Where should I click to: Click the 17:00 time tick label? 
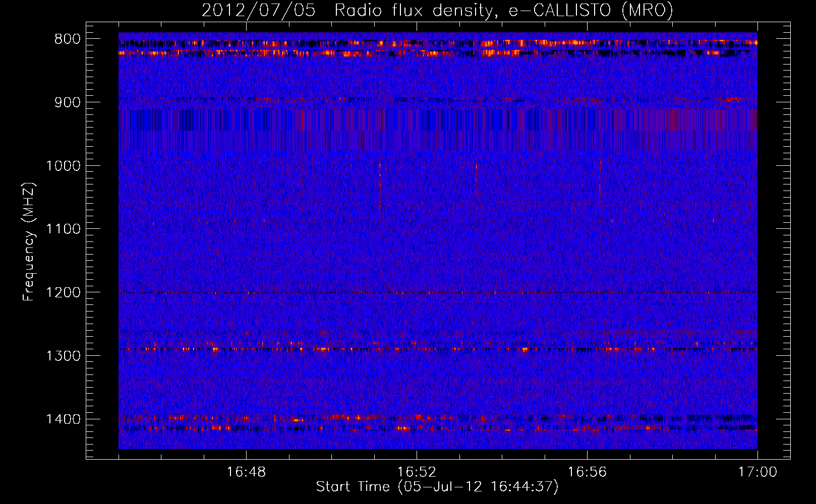coord(757,472)
